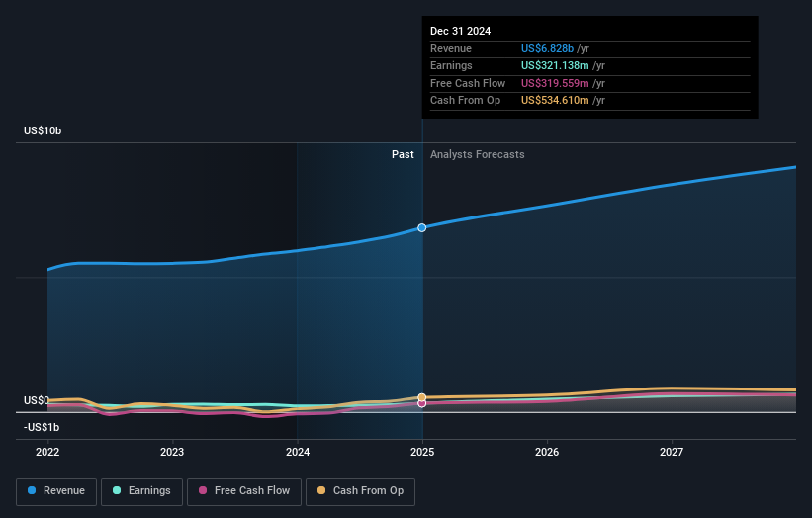The height and width of the screenshot is (518, 812).
Task: Toggle the Earnings legend button
Action: tap(141, 491)
